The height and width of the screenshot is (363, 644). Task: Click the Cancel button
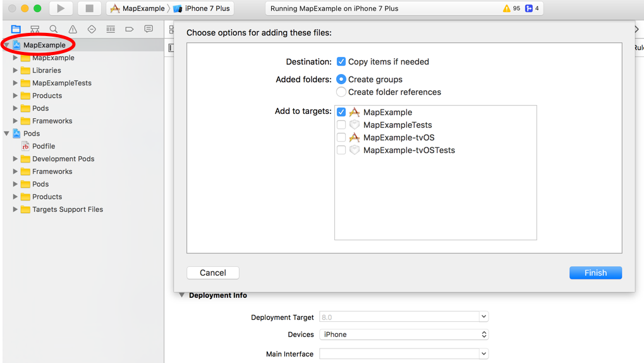[213, 273]
